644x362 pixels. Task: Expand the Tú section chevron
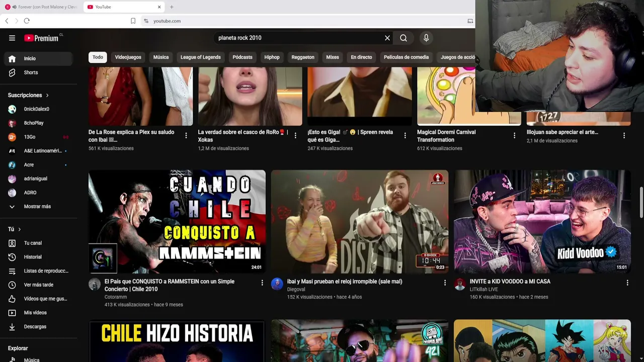pos(20,229)
